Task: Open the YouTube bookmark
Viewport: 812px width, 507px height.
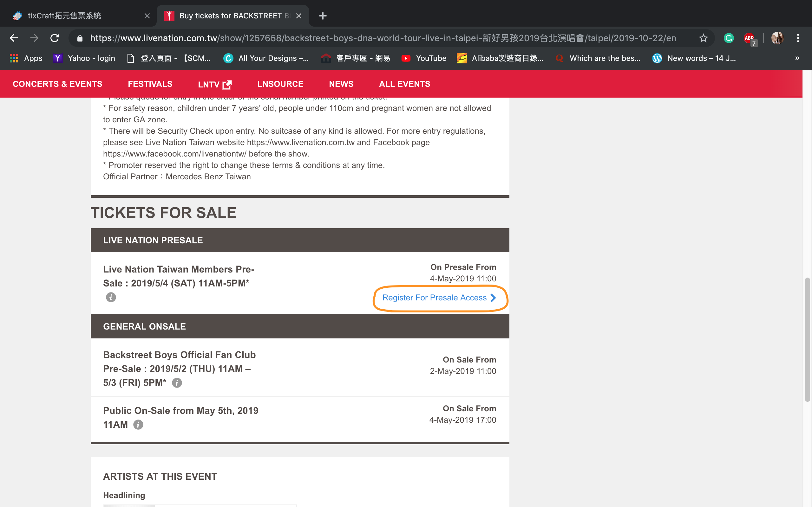Action: click(x=424, y=58)
